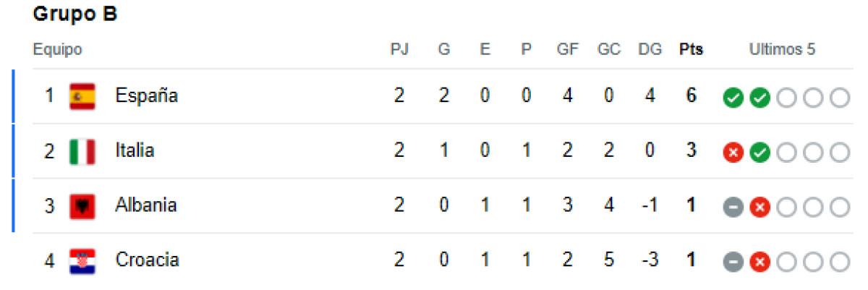Click Croacia's gray draw icon
868x290 pixels.
point(733,261)
